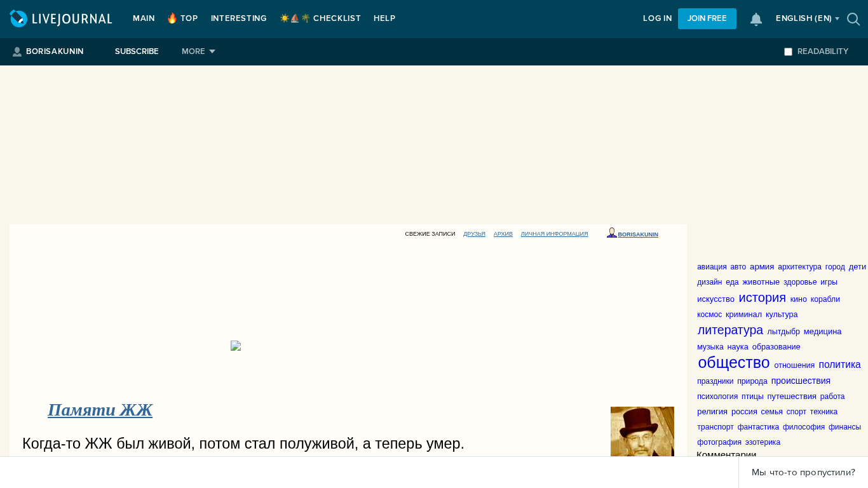The height and width of the screenshot is (488, 868).
Task: Select the архитектура tag
Action: (799, 267)
